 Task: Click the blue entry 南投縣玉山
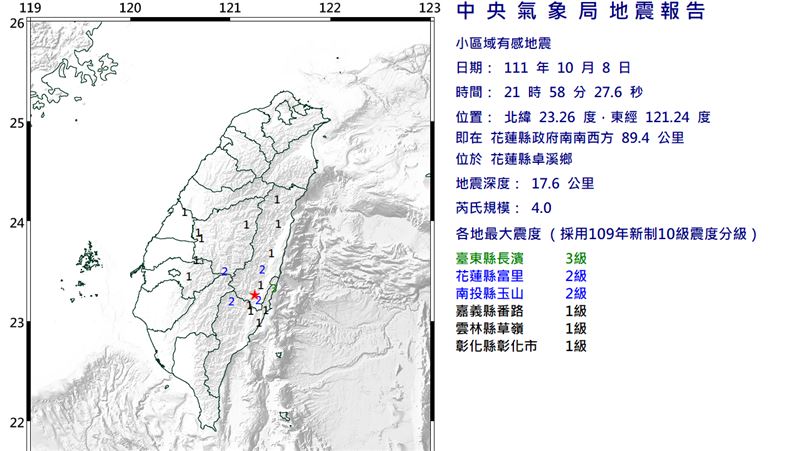click(x=490, y=293)
